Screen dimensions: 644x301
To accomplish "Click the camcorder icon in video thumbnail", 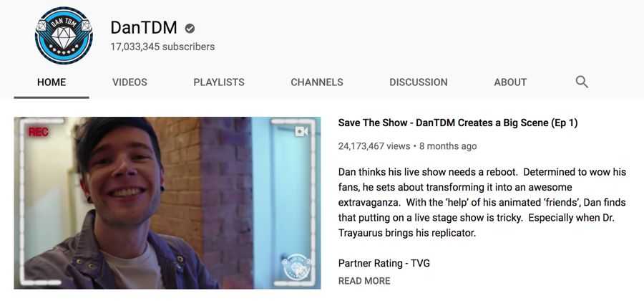I will tap(301, 131).
